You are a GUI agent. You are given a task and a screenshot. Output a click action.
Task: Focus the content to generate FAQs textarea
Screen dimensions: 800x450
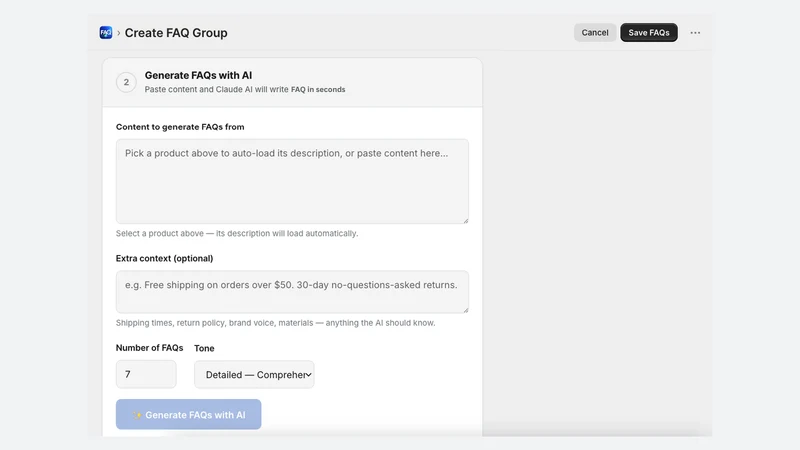pyautogui.click(x=292, y=181)
